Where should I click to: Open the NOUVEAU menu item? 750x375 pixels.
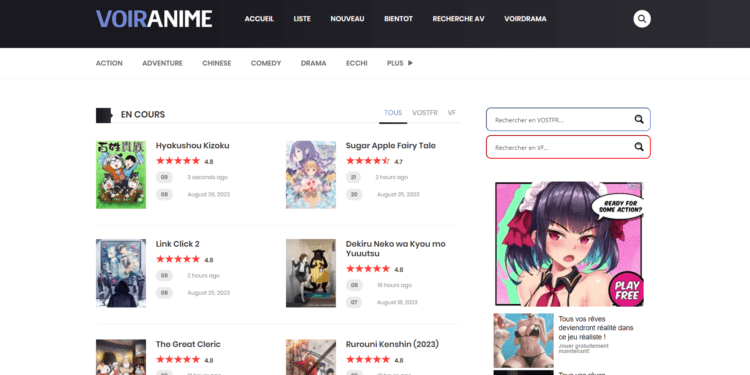point(347,19)
